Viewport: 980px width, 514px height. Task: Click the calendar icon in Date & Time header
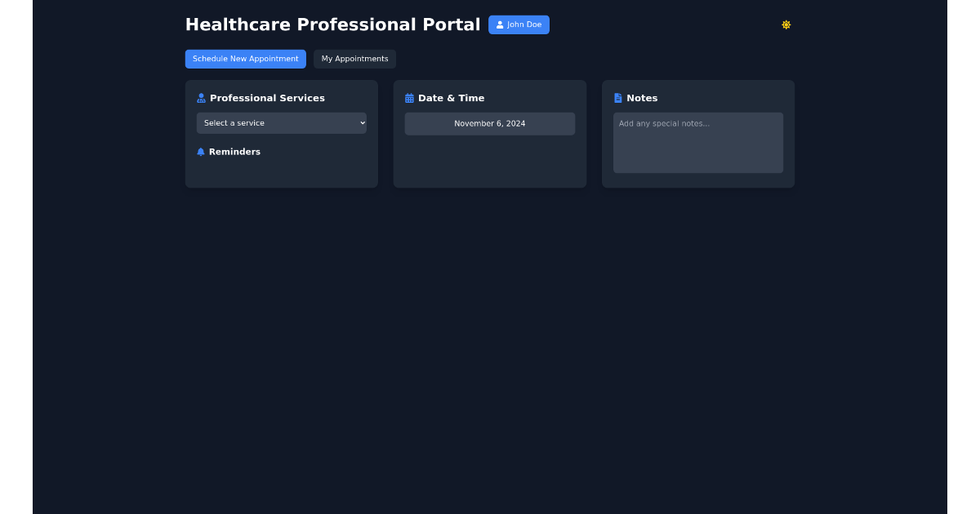tap(409, 97)
